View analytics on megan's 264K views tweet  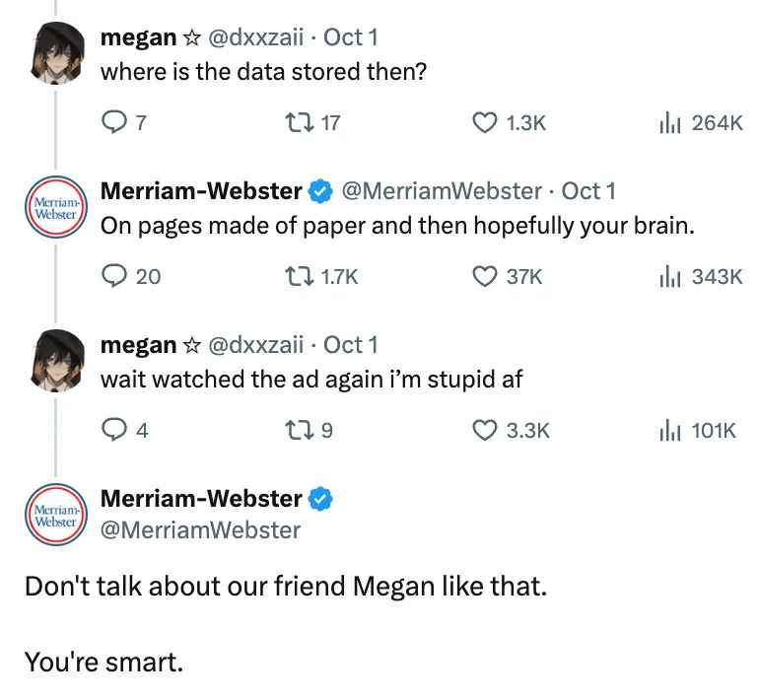(x=668, y=122)
